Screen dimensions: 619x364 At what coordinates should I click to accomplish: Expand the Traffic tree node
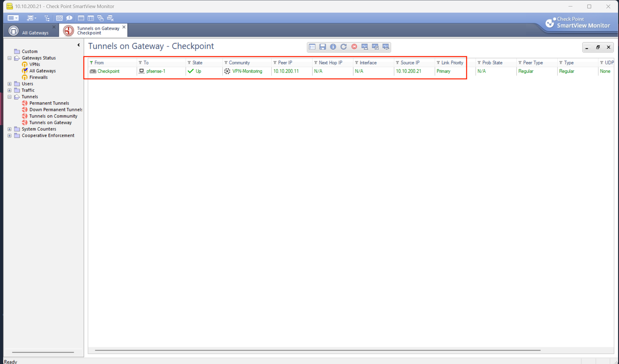(9, 91)
